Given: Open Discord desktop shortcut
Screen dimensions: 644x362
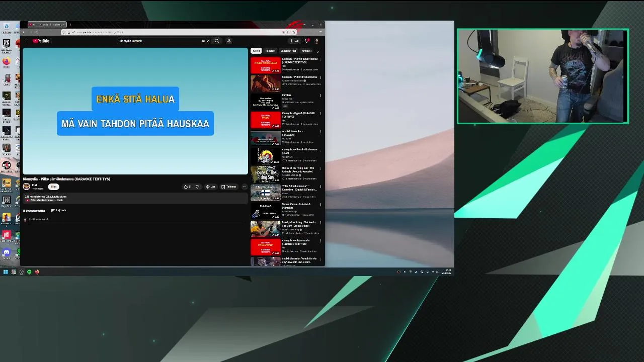Looking at the screenshot, I should pyautogui.click(x=6, y=253).
